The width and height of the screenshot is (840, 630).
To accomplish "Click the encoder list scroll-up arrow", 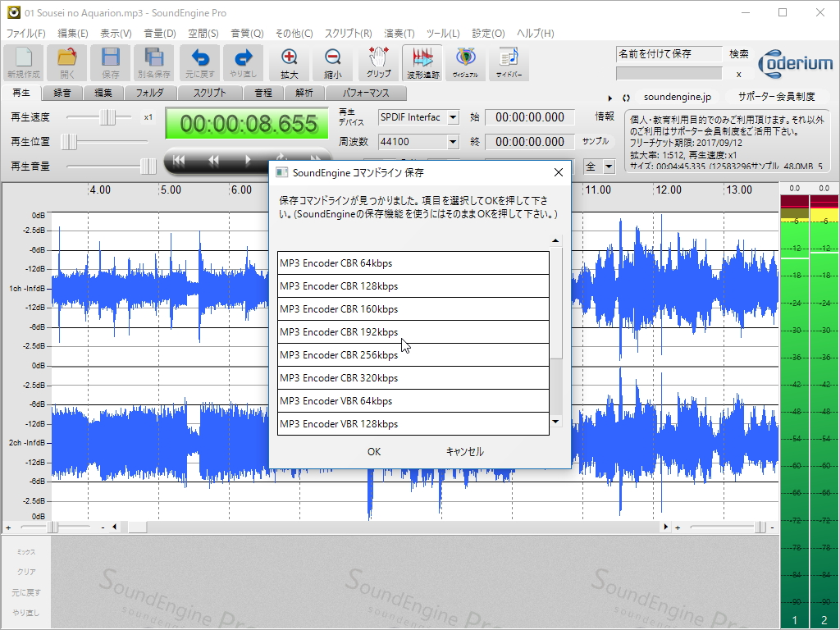I will point(555,241).
